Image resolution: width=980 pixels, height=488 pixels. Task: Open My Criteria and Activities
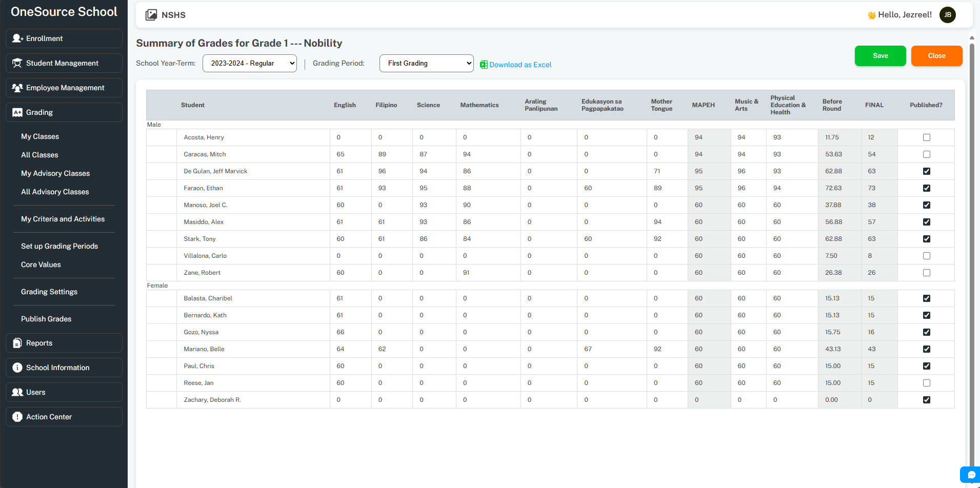click(x=63, y=219)
